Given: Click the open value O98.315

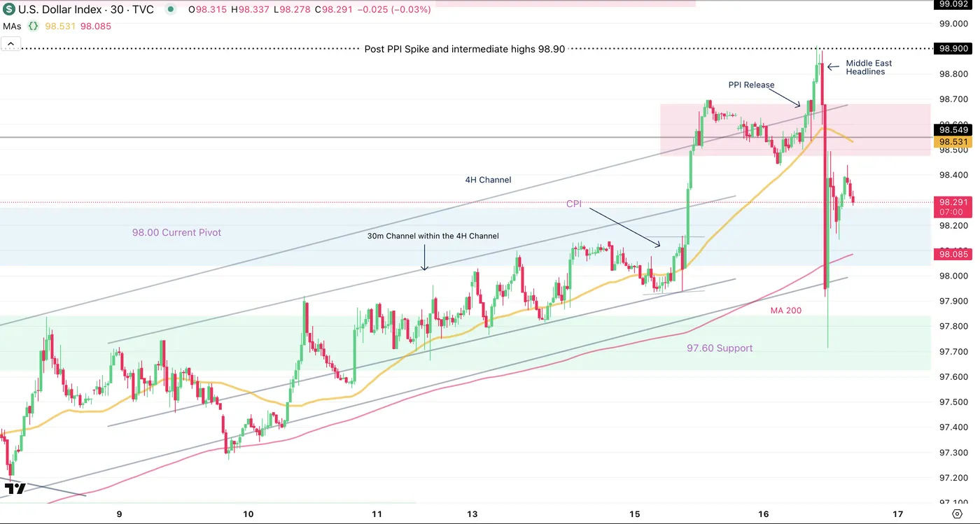Looking at the screenshot, I should coord(209,10).
